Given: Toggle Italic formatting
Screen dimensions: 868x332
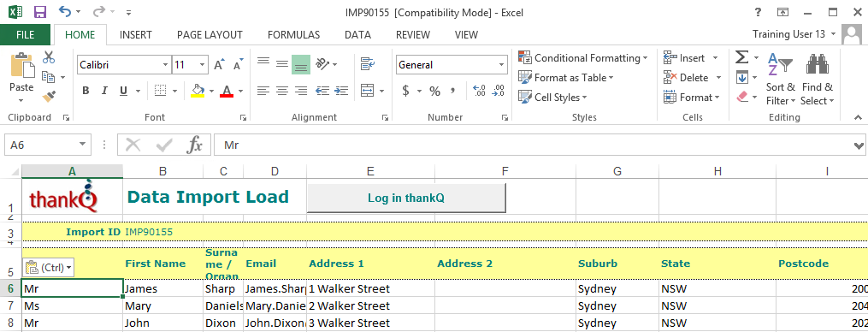Looking at the screenshot, I should point(104,91).
